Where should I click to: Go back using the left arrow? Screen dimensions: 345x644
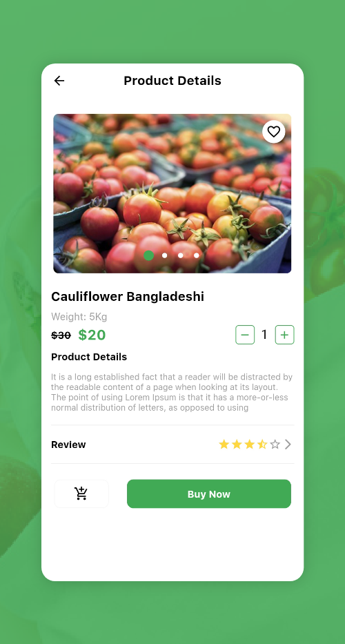coord(59,81)
